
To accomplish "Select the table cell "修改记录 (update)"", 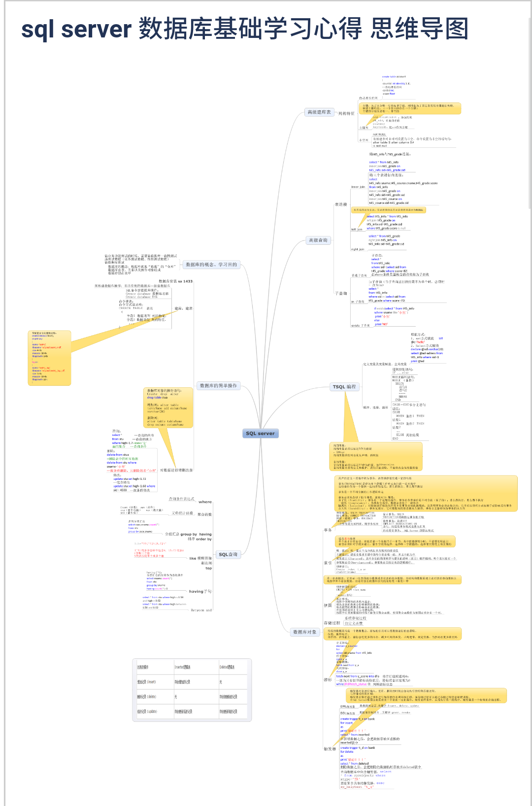I will (147, 711).
